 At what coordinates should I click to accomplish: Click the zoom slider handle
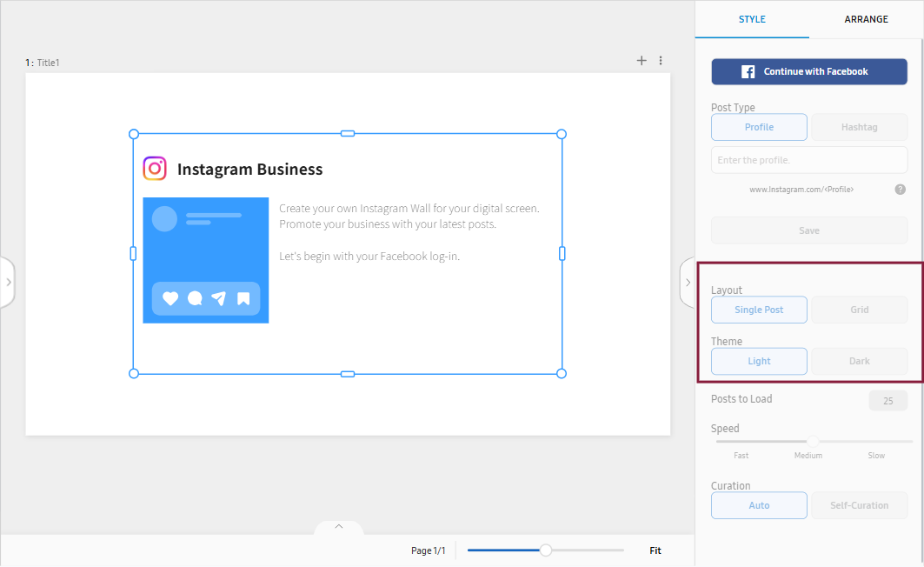[x=546, y=550]
